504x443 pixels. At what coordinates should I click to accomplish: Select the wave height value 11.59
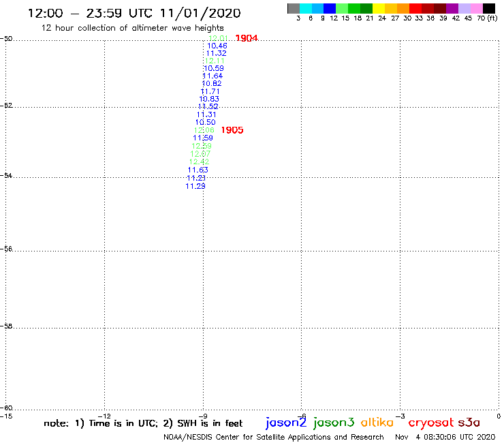[x=203, y=138]
